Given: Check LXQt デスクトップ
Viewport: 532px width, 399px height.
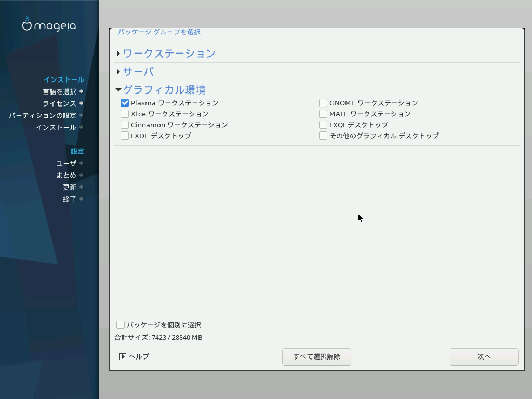Looking at the screenshot, I should (x=323, y=125).
